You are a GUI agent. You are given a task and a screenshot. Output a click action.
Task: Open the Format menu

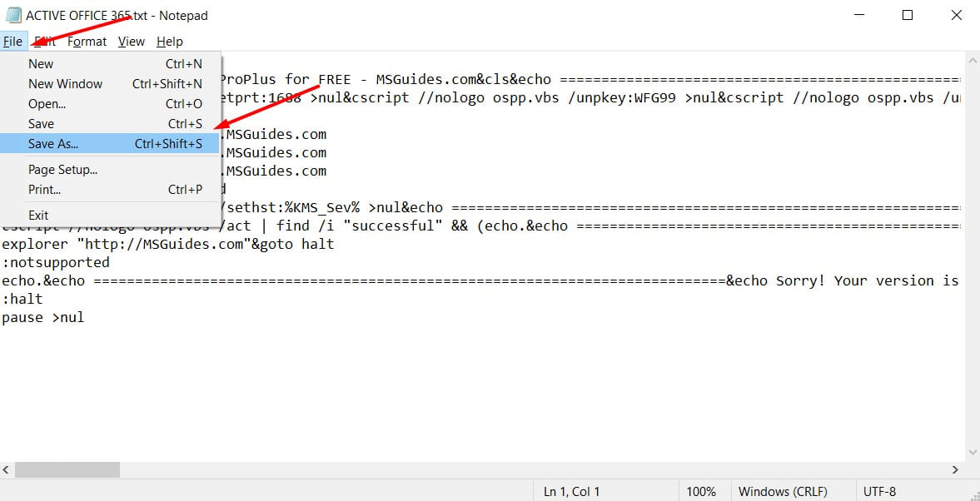pyautogui.click(x=87, y=42)
